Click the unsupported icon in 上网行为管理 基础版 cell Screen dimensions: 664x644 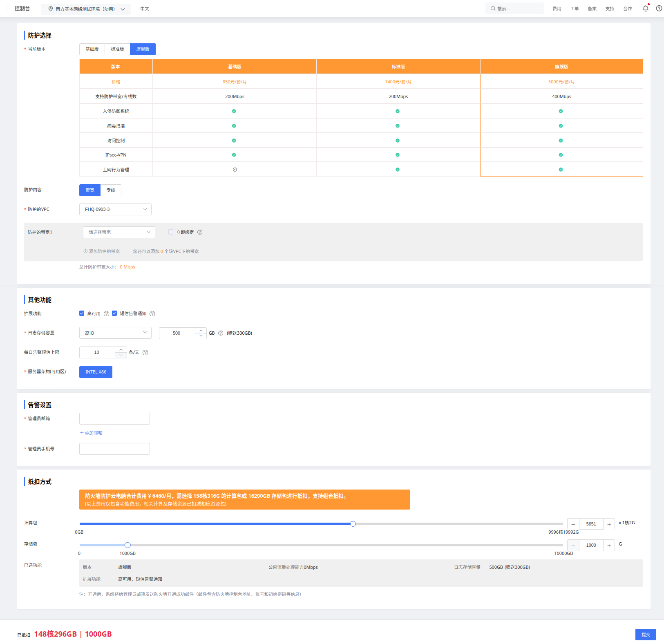(x=235, y=170)
